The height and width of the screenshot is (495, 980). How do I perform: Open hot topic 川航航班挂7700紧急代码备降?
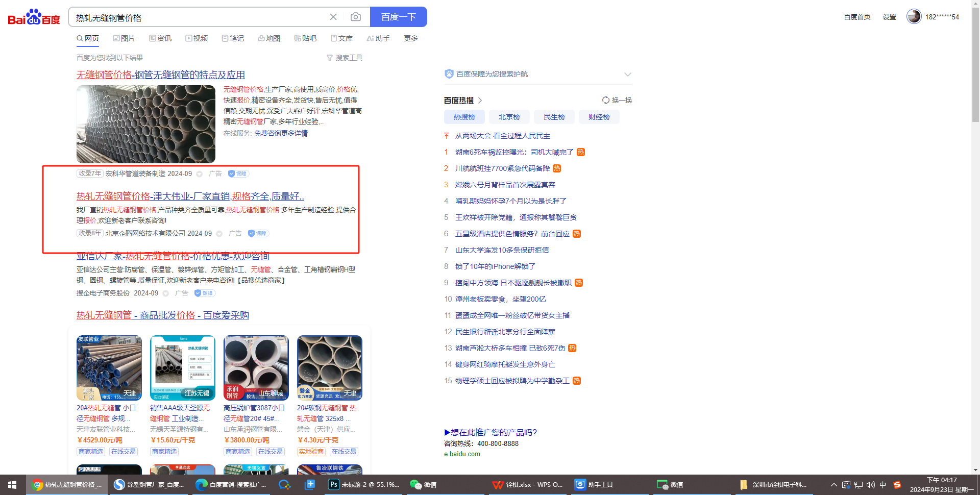pyautogui.click(x=503, y=168)
